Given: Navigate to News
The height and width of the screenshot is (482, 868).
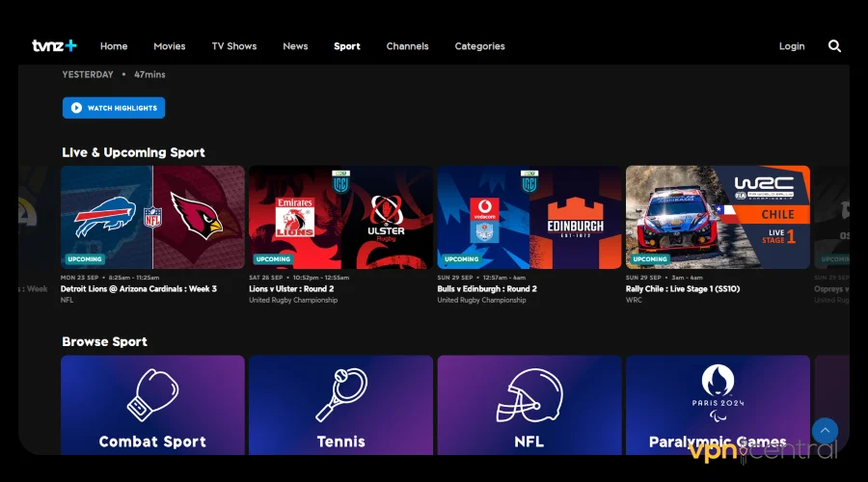Looking at the screenshot, I should [295, 46].
